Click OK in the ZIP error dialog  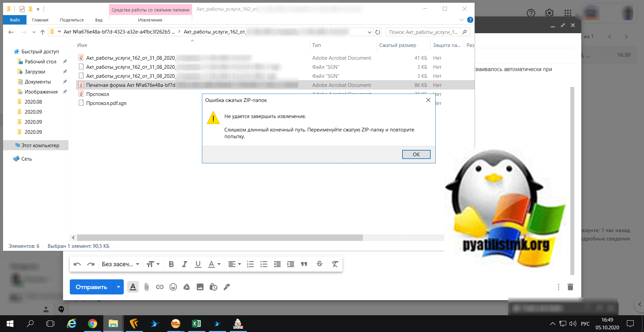(416, 154)
